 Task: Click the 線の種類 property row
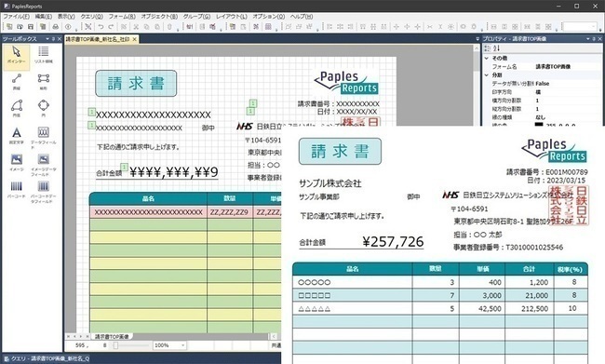[x=544, y=117]
